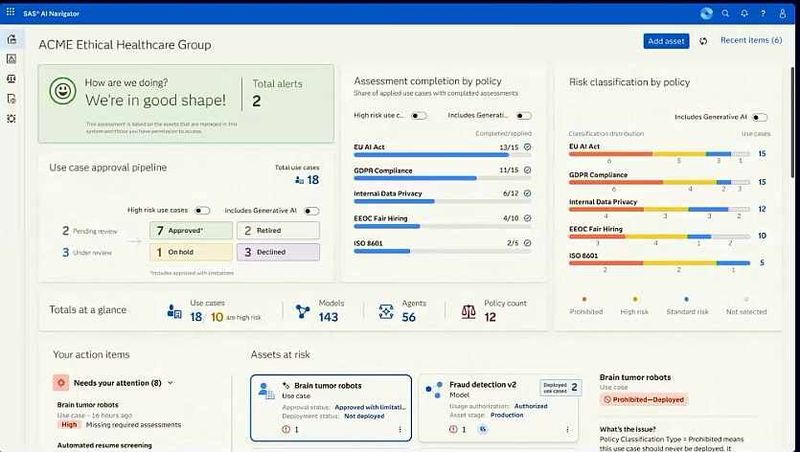The height and width of the screenshot is (452, 800).
Task: Click the alert icon on Brain tumor robots card
Action: (286, 430)
